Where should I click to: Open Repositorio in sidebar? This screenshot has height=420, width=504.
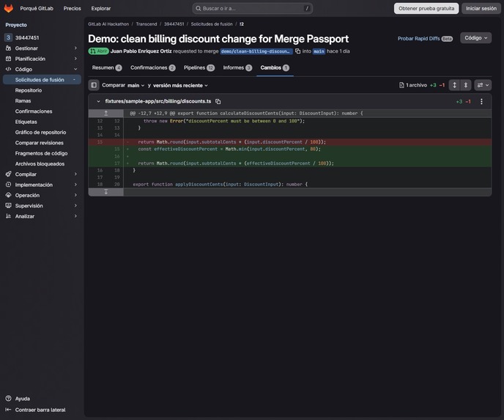pyautogui.click(x=42, y=90)
